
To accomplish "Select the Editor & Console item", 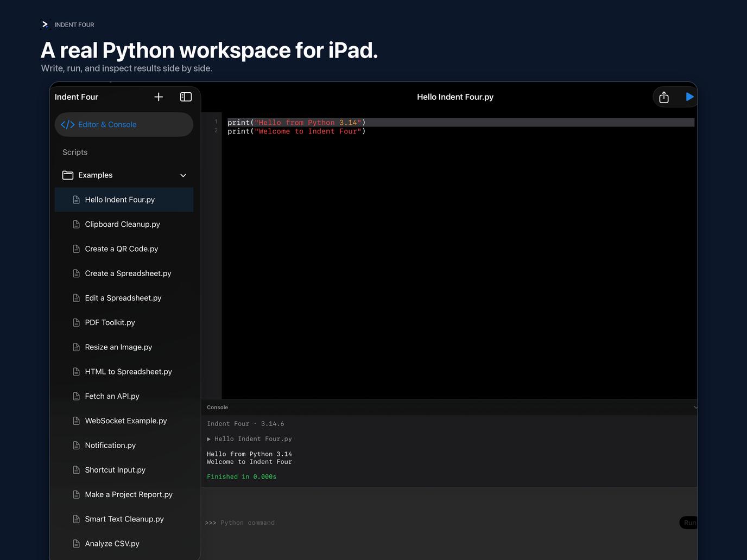I will (124, 124).
